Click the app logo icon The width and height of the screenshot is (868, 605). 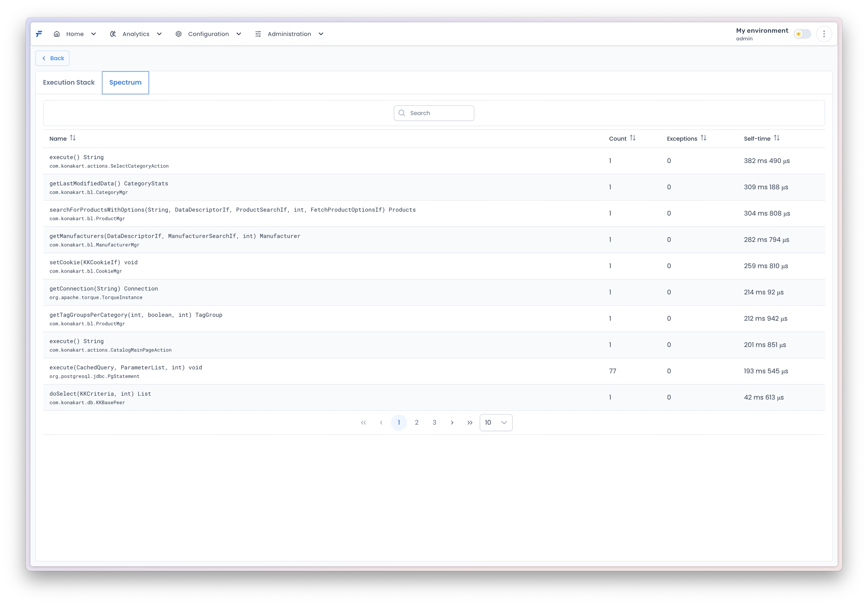tap(39, 34)
